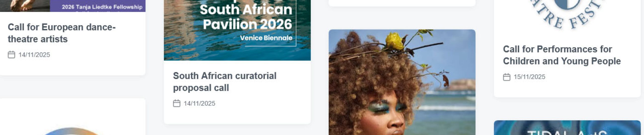Select the white card body under South African Pavilion image
644x135 pixels.
(x=237, y=92)
